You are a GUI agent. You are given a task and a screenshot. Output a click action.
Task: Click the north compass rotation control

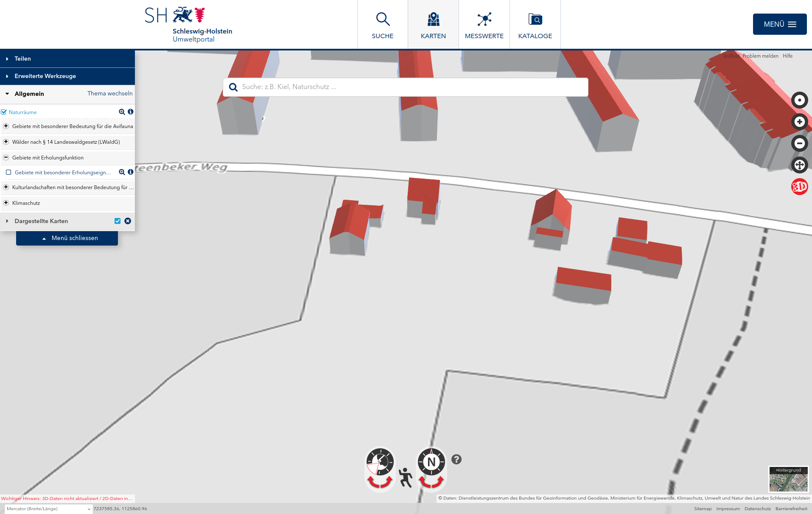[431, 462]
